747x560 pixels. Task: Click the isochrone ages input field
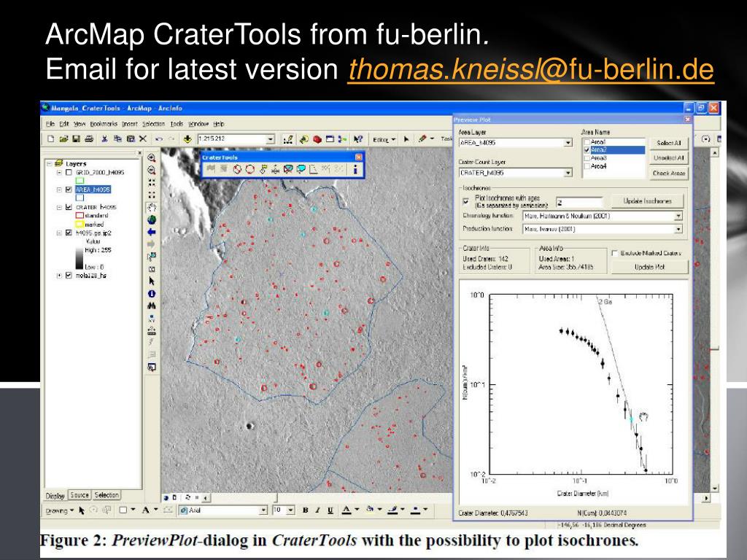tap(580, 203)
